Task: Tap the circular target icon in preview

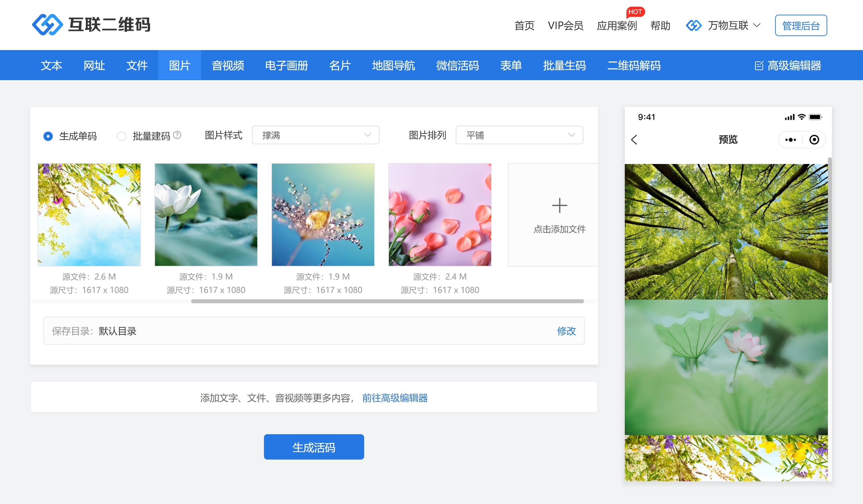Action: 814,140
